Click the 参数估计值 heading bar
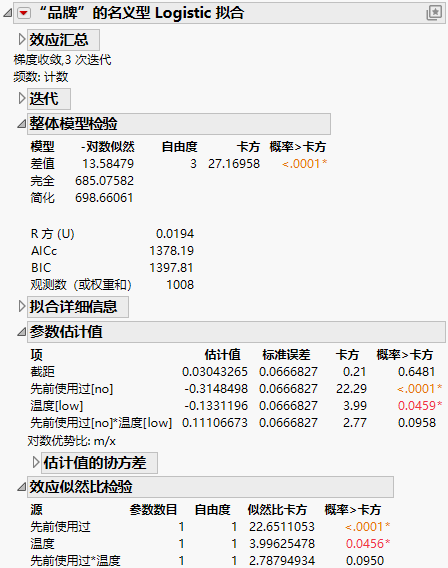The height and width of the screenshot is (568, 448). pyautogui.click(x=236, y=331)
